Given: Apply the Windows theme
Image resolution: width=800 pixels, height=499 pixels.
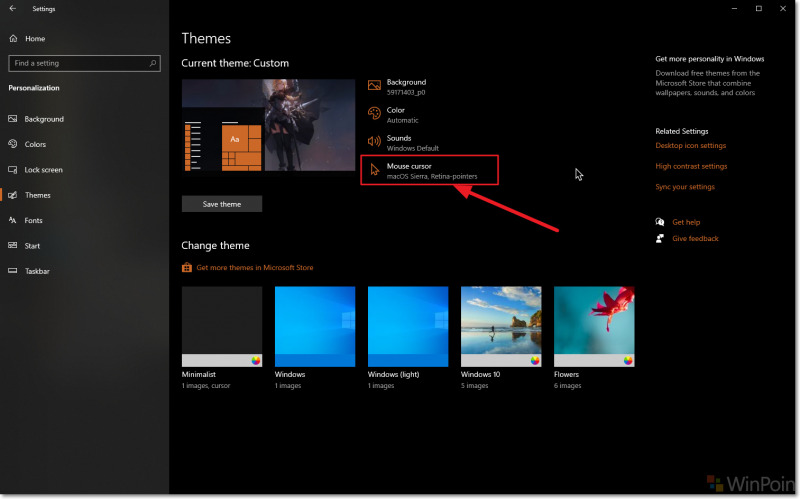Looking at the screenshot, I should tap(315, 327).
